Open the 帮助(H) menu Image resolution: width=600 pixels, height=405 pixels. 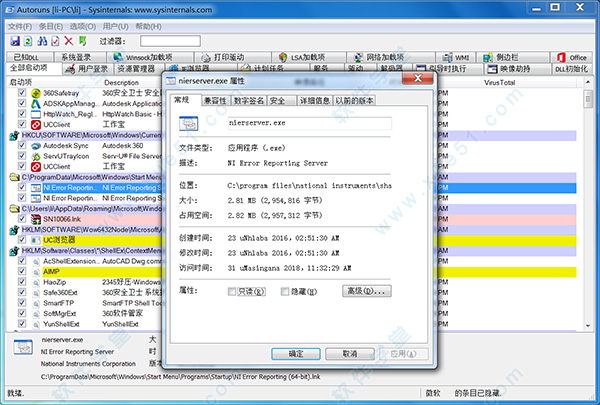(148, 26)
